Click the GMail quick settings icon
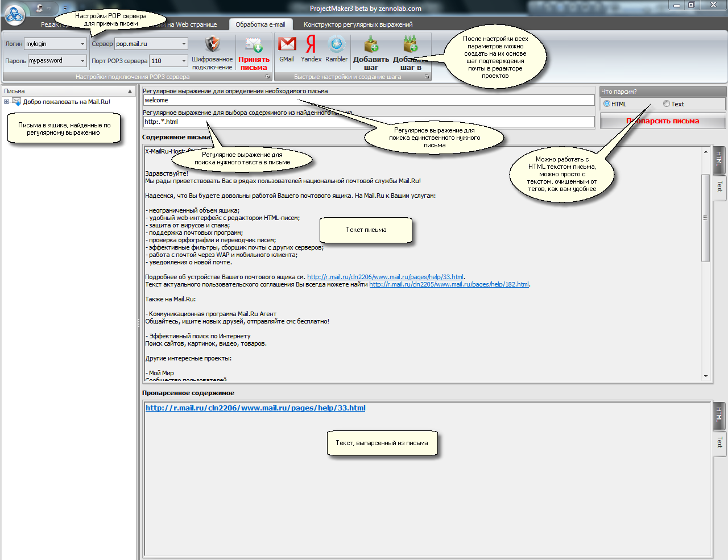This screenshot has height=560, width=728. point(287,45)
